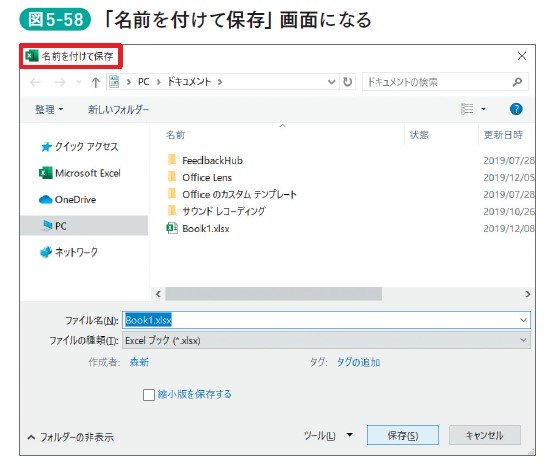Click the up-arrow parent folder icon
This screenshot has height=472, width=554.
click(95, 82)
